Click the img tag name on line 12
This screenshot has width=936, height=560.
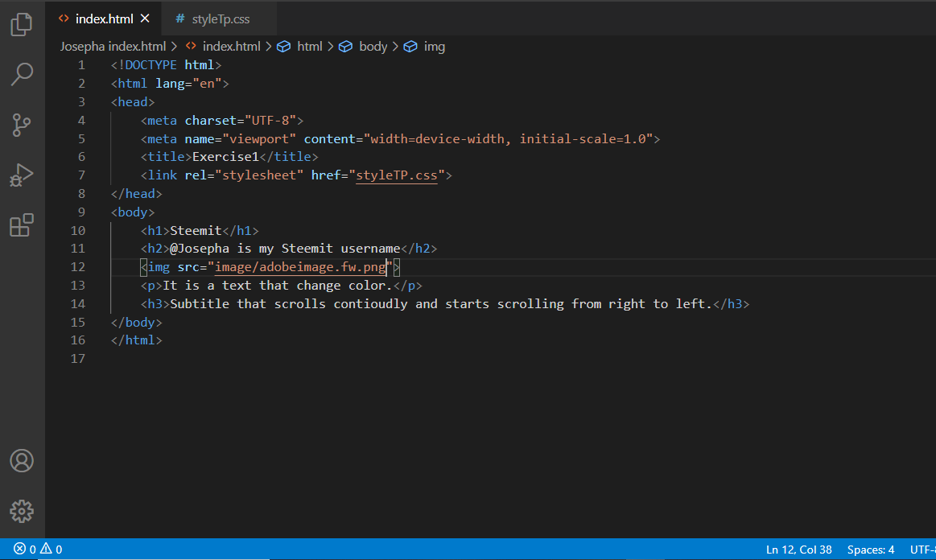[x=159, y=267]
